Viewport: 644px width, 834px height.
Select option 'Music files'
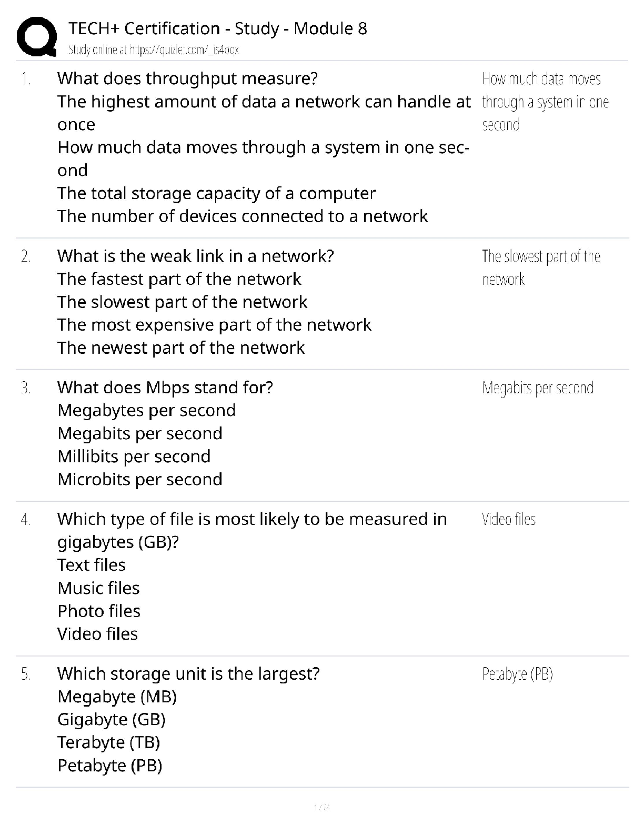[99, 588]
